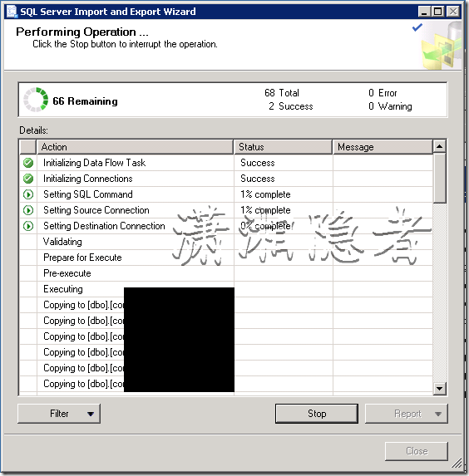Stop the running operation
The width and height of the screenshot is (469, 476).
click(317, 414)
